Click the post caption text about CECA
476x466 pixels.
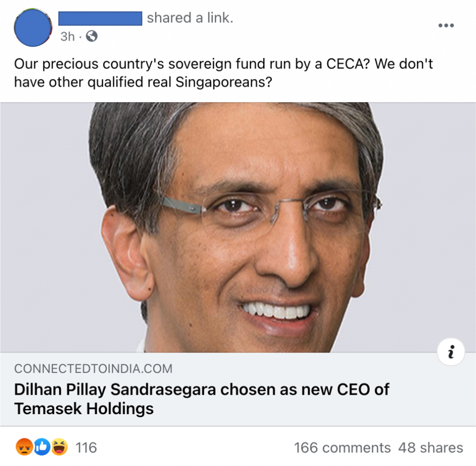[x=224, y=73]
